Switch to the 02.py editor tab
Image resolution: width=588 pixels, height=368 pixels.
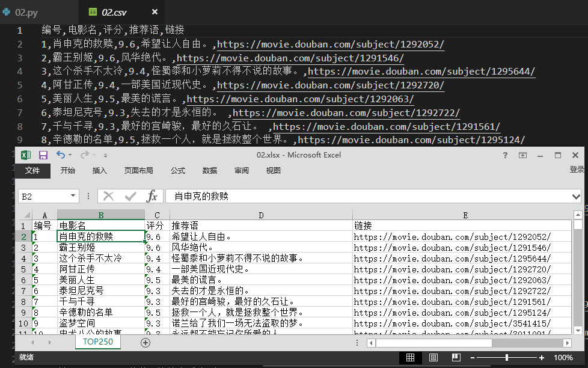click(26, 13)
